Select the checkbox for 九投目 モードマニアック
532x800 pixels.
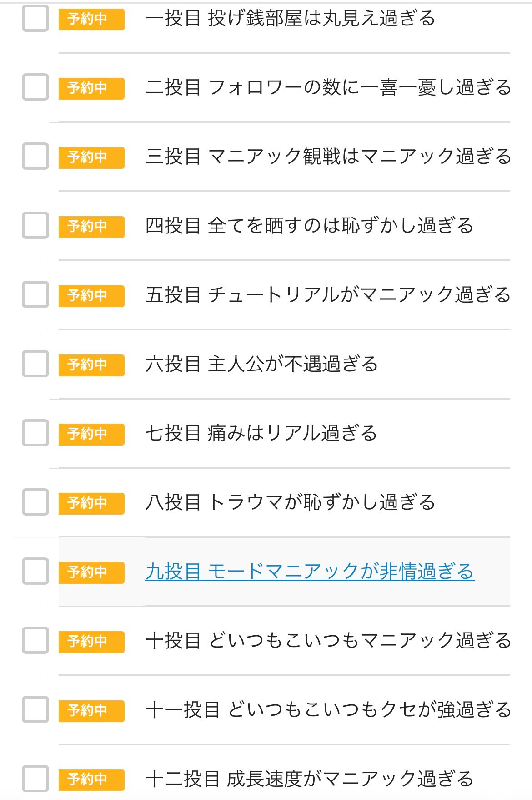point(35,571)
